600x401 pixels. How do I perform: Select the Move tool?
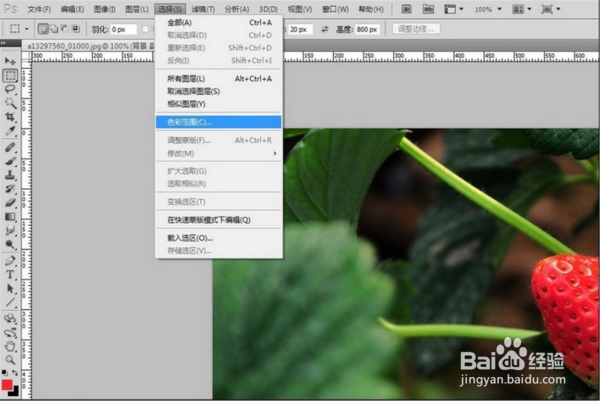coord(10,61)
